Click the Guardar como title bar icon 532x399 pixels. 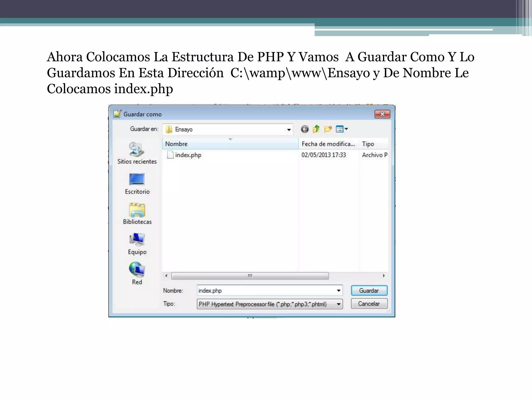(x=117, y=114)
